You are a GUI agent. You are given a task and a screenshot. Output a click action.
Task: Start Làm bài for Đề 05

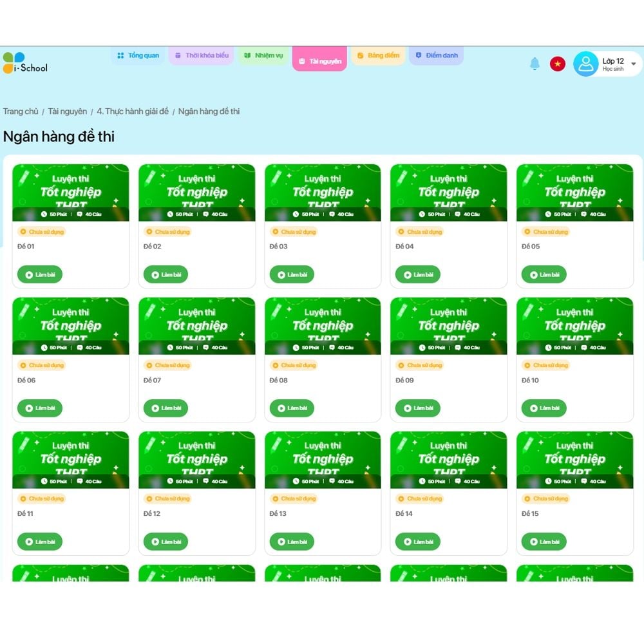pos(544,274)
